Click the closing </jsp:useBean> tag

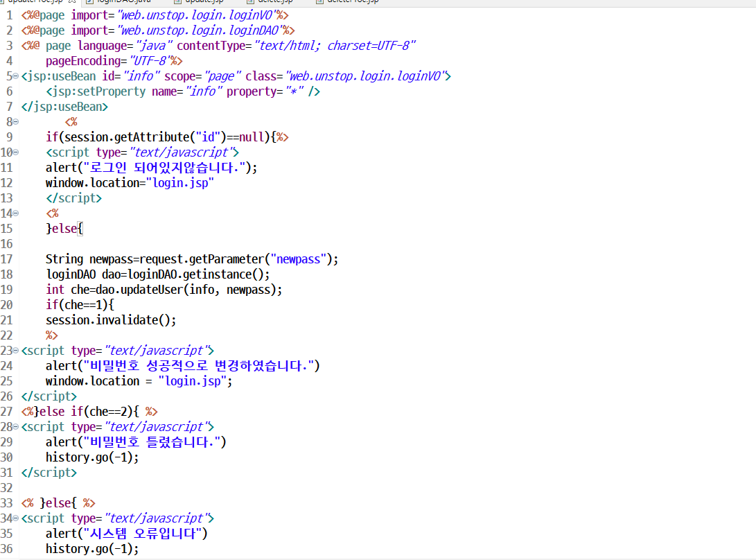point(64,107)
